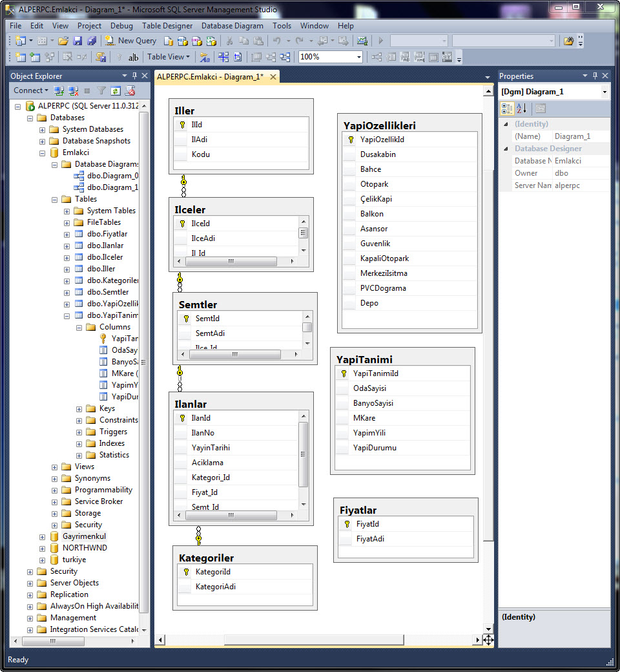Collapse the Database Designer property category
This screenshot has height=672, width=620.
click(x=506, y=149)
